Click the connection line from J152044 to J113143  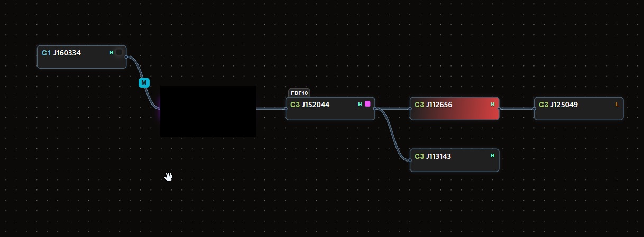pyautogui.click(x=392, y=134)
